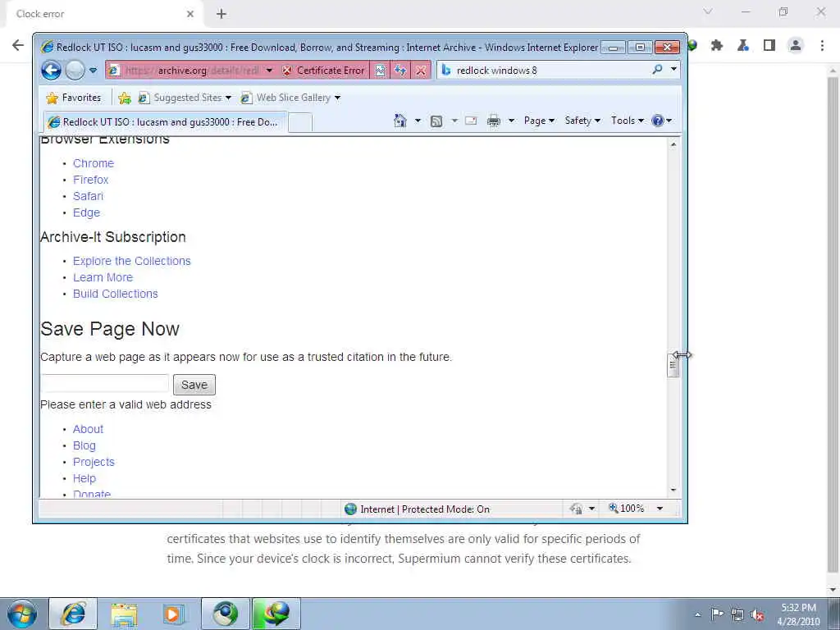Click the Windows Start orb
The width and height of the screenshot is (840, 630).
pos(22,614)
